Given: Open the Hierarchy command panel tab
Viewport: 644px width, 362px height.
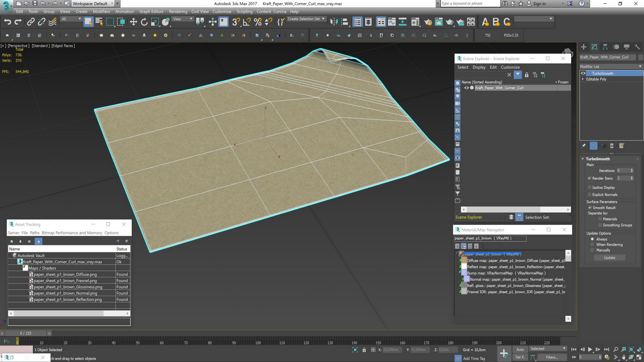Looking at the screenshot, I should (x=605, y=47).
